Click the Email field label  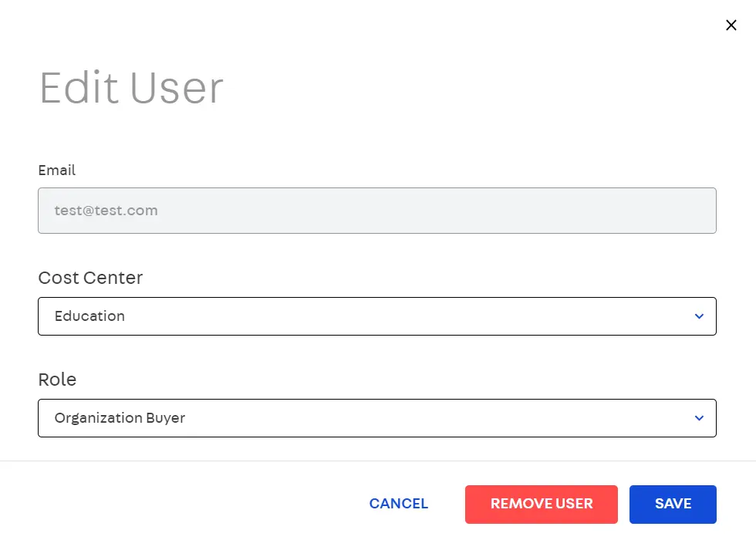click(x=57, y=170)
